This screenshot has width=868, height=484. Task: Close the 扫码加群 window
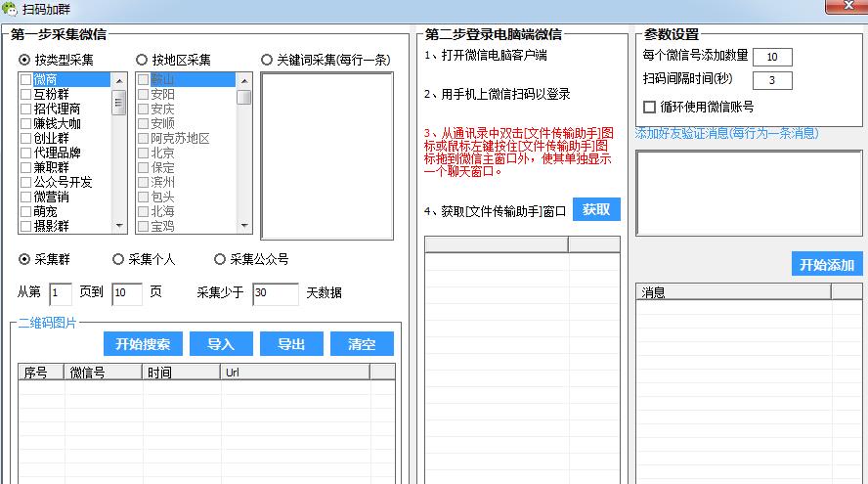click(848, 6)
